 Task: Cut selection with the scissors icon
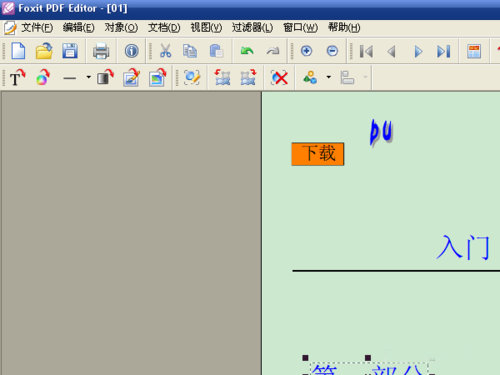pos(165,51)
